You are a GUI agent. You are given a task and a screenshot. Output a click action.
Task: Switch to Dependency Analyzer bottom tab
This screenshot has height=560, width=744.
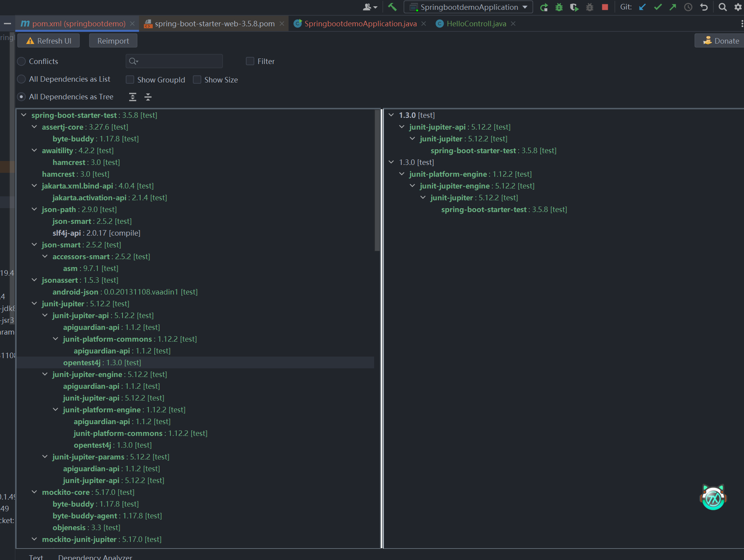point(95,557)
